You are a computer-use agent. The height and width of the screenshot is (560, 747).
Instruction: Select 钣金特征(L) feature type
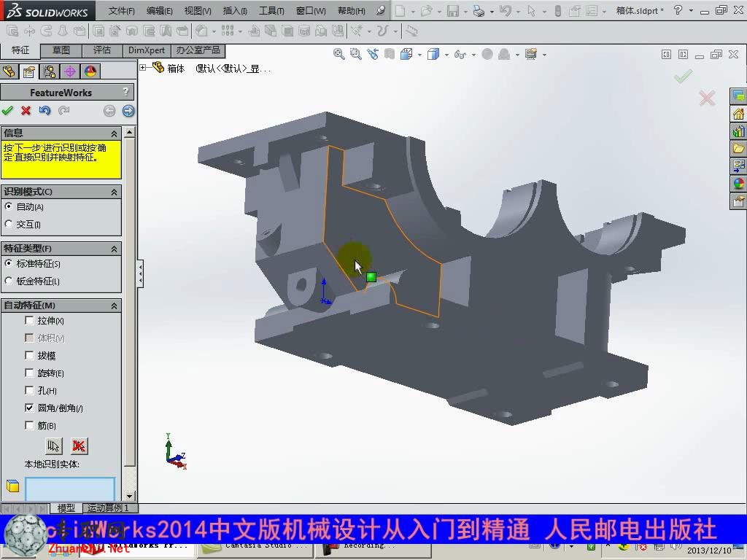click(8, 281)
